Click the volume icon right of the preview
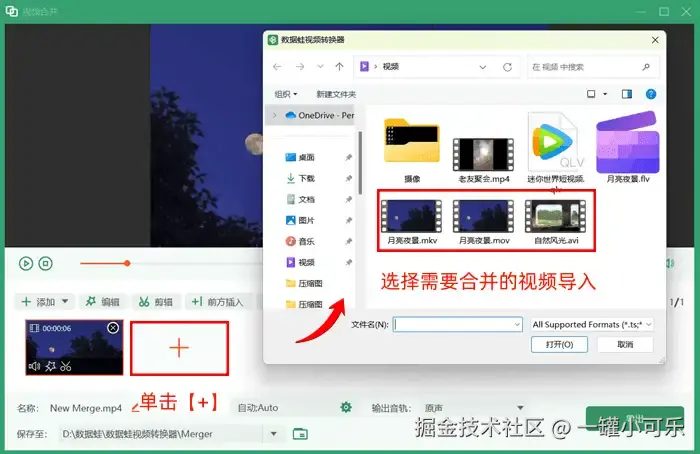Viewport: 700px width, 454px height. click(670, 263)
